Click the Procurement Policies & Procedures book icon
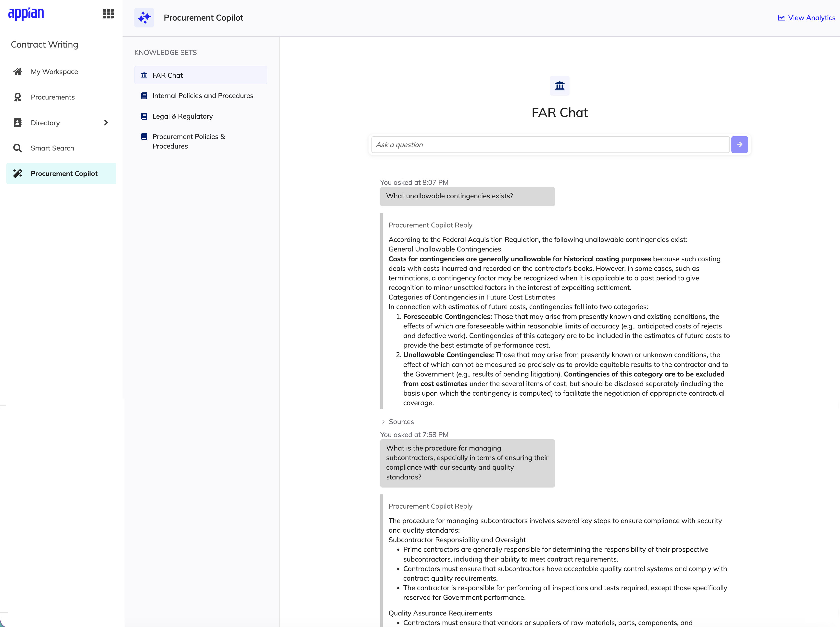This screenshot has height=627, width=840. click(144, 137)
